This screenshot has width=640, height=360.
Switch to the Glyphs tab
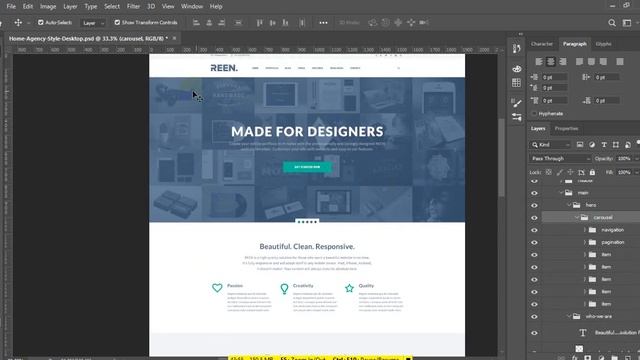pos(603,44)
